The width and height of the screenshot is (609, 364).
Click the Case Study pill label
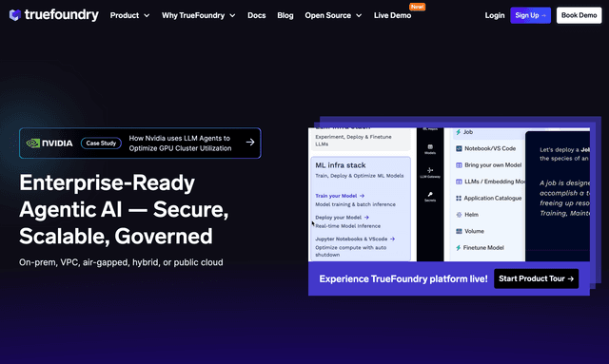[x=101, y=144]
